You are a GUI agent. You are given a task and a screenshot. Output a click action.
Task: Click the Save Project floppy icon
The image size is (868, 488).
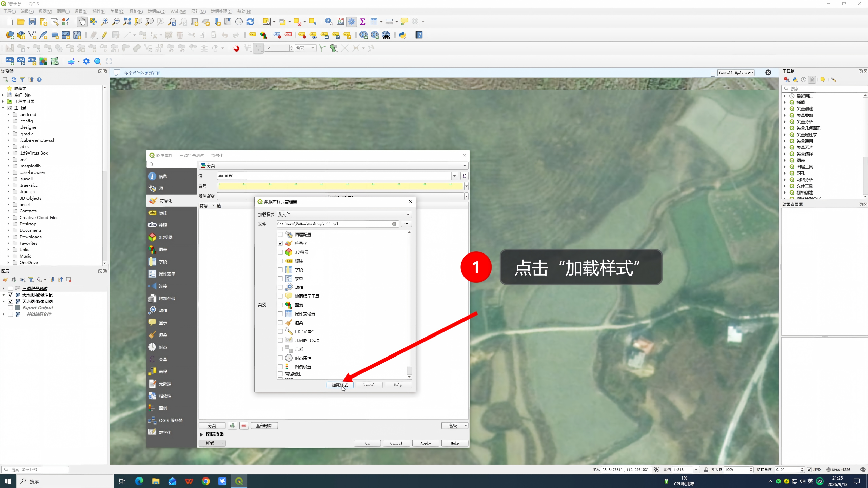point(32,22)
